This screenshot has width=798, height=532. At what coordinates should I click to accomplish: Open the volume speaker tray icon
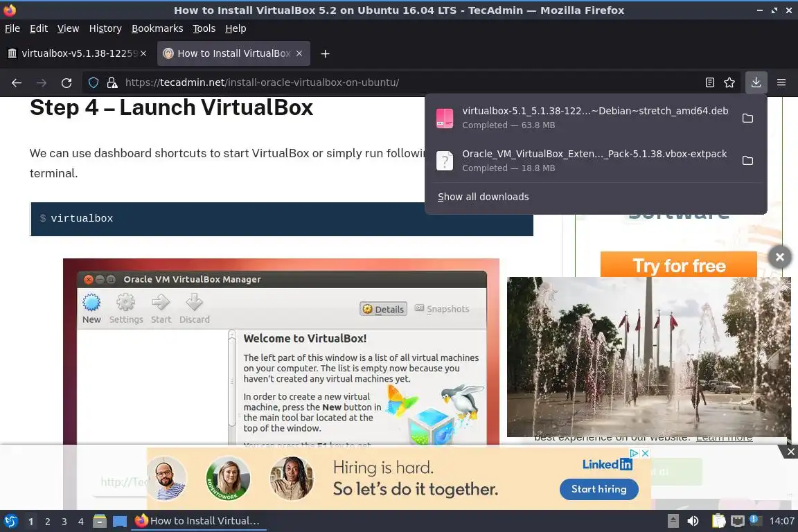point(693,521)
